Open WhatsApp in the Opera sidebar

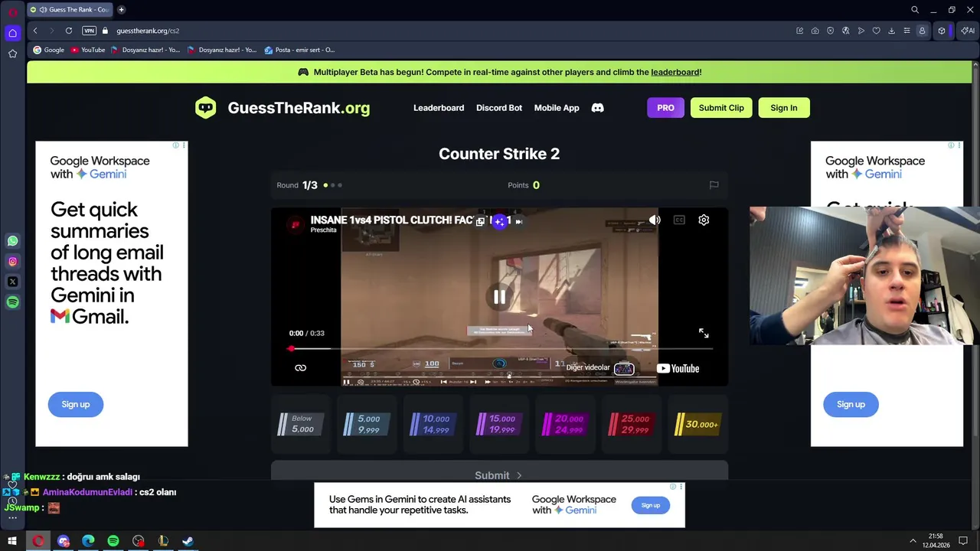coord(12,241)
